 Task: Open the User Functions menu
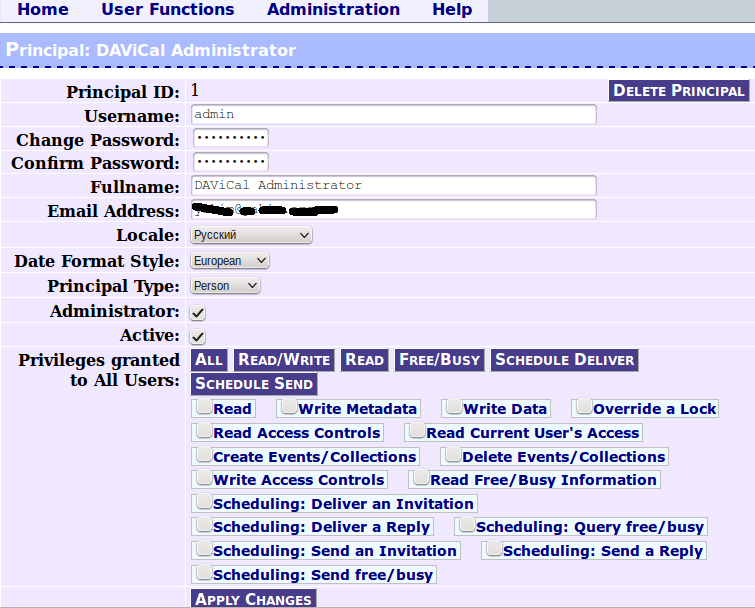point(168,10)
